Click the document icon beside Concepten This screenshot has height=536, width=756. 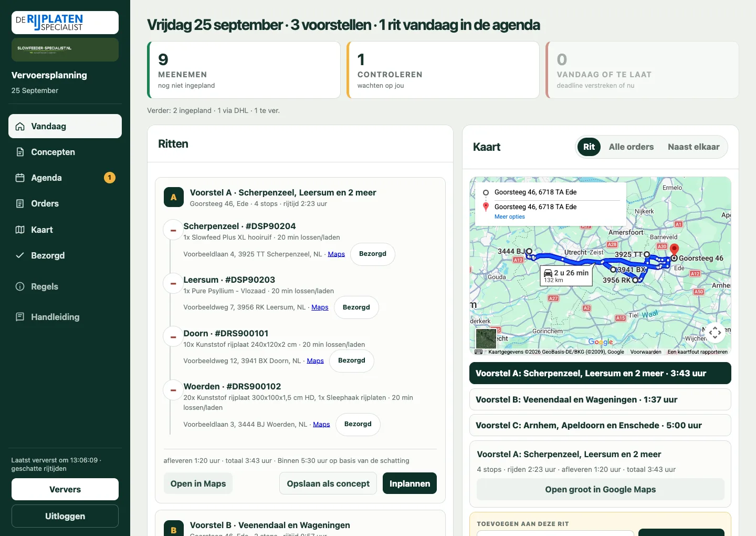click(20, 152)
